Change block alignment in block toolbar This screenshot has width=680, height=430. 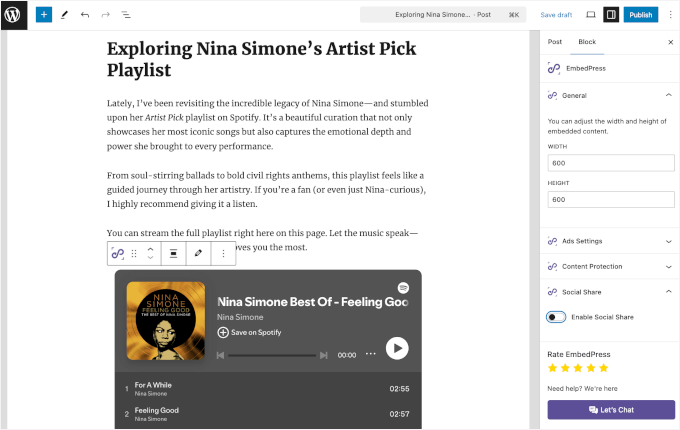[x=173, y=254]
